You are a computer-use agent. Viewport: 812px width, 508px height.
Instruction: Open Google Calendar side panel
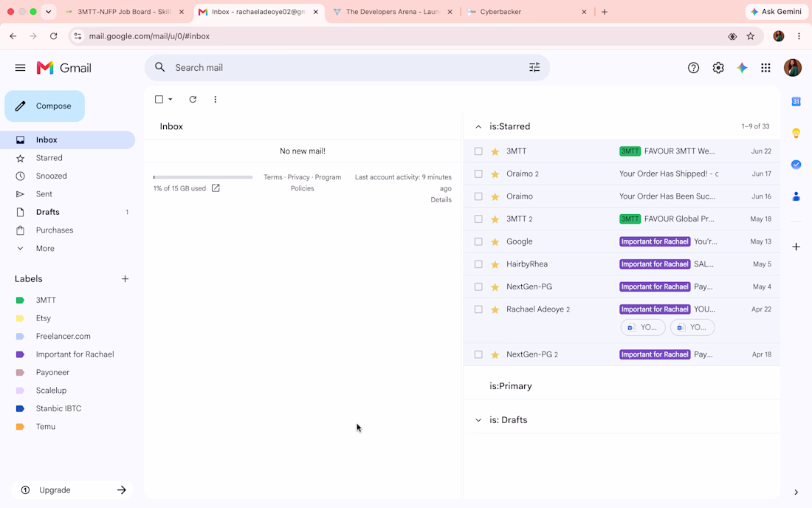point(796,101)
